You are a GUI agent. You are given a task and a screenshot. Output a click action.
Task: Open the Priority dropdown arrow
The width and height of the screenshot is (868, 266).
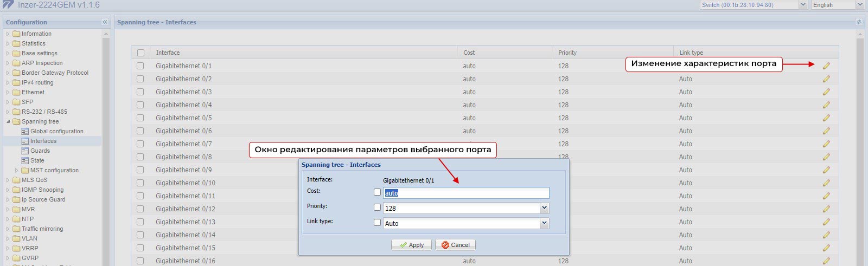point(544,208)
